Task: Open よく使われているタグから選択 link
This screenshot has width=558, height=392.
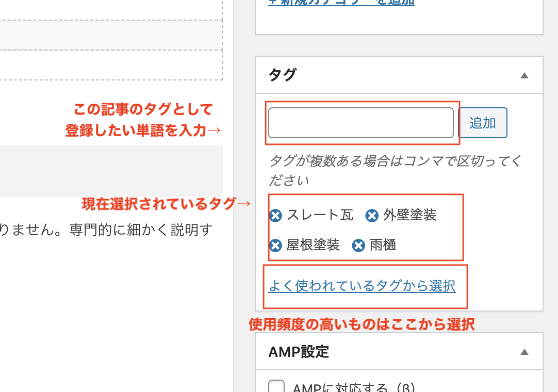Action: pyautogui.click(x=362, y=286)
